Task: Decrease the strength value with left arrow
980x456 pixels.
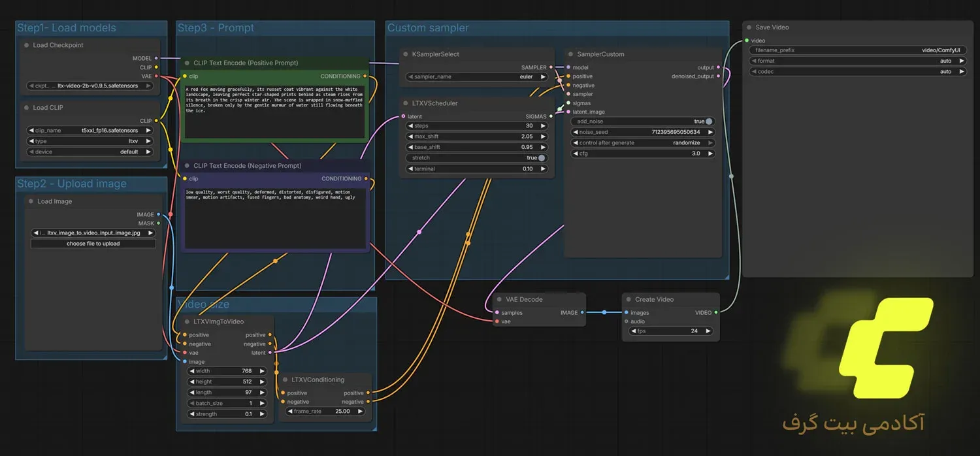Action: (192, 414)
